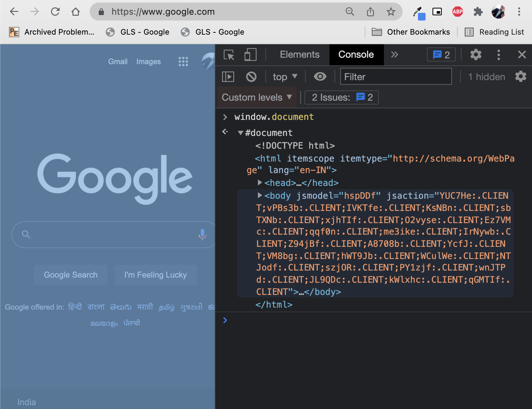Screen dimensions: 532x409
Task: Open live expression with the eye icon
Action: point(320,77)
